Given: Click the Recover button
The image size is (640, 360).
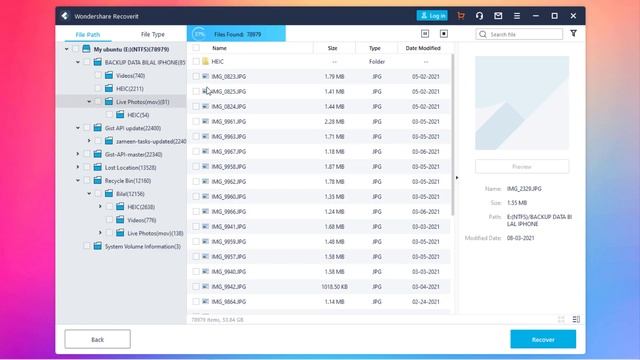Looking at the screenshot, I should [543, 339].
